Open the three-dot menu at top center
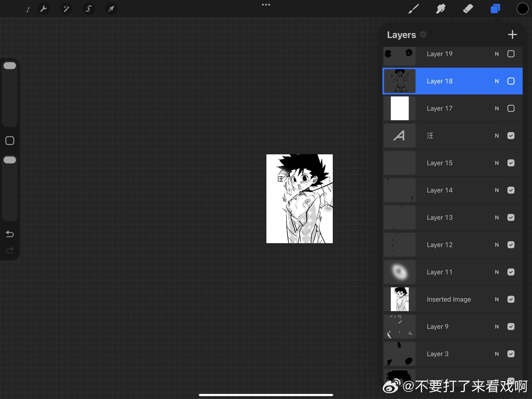Image resolution: width=532 pixels, height=399 pixels. [266, 4]
